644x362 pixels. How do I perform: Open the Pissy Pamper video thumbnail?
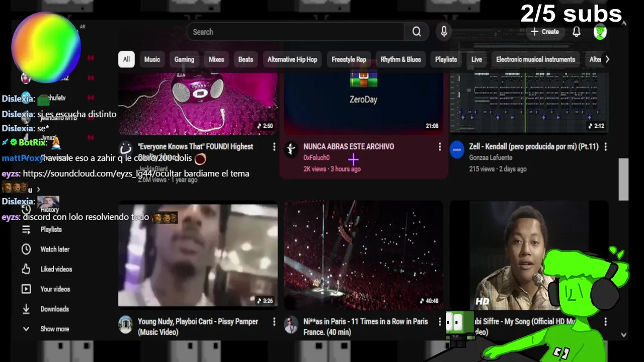198,255
